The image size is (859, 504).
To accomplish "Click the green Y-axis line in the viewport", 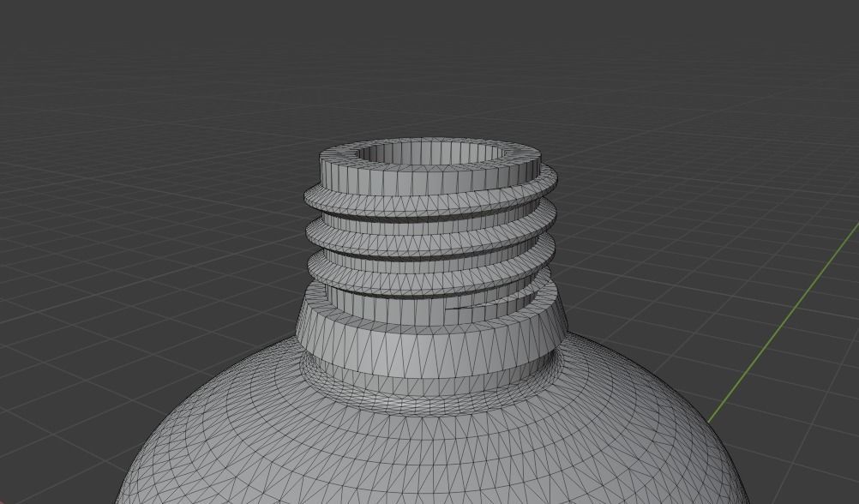I will [783, 323].
